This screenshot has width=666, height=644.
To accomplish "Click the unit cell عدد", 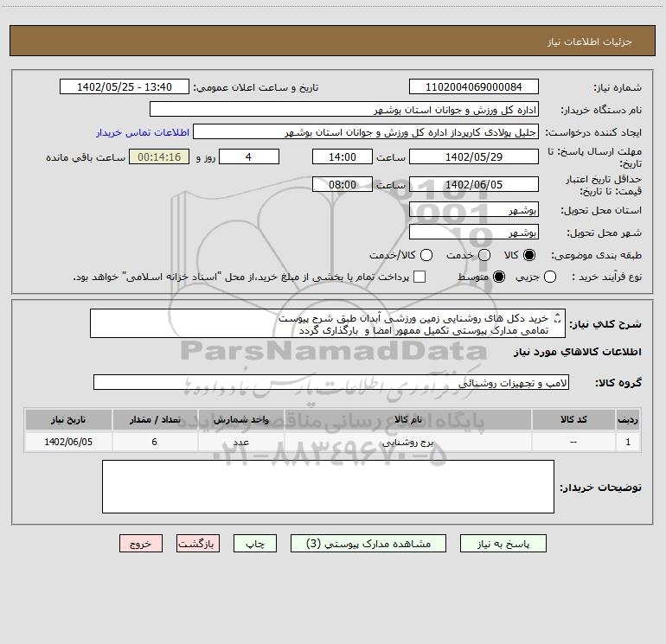I will click(x=240, y=442).
